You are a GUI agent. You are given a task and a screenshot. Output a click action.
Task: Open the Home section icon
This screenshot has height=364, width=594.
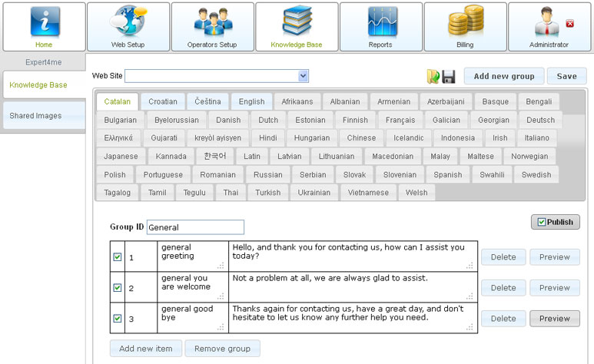tap(45, 23)
